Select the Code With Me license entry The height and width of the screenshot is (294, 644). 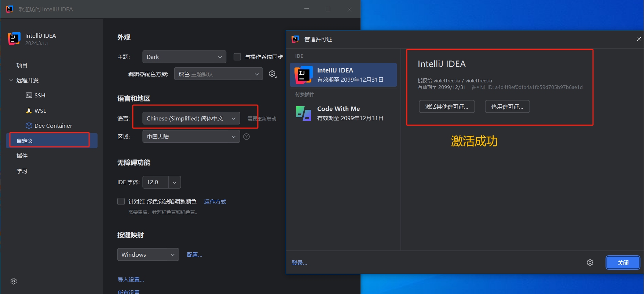343,113
